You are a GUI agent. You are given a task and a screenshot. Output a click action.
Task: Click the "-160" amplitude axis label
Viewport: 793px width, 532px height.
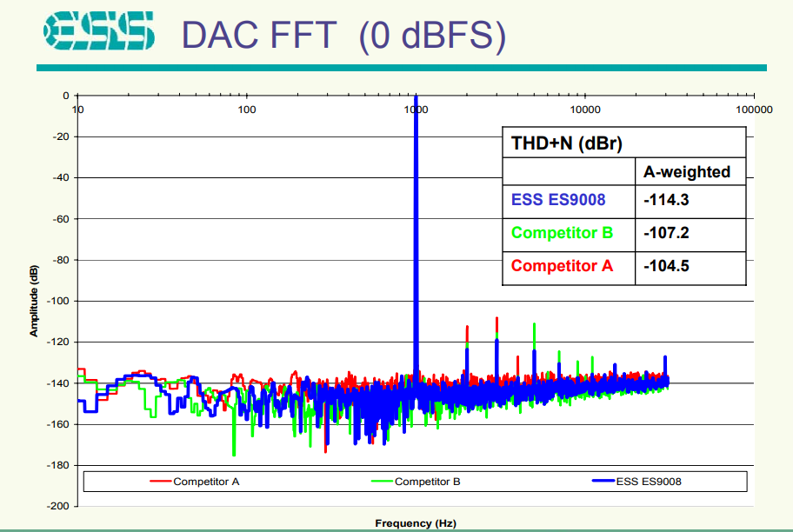pos(58,424)
